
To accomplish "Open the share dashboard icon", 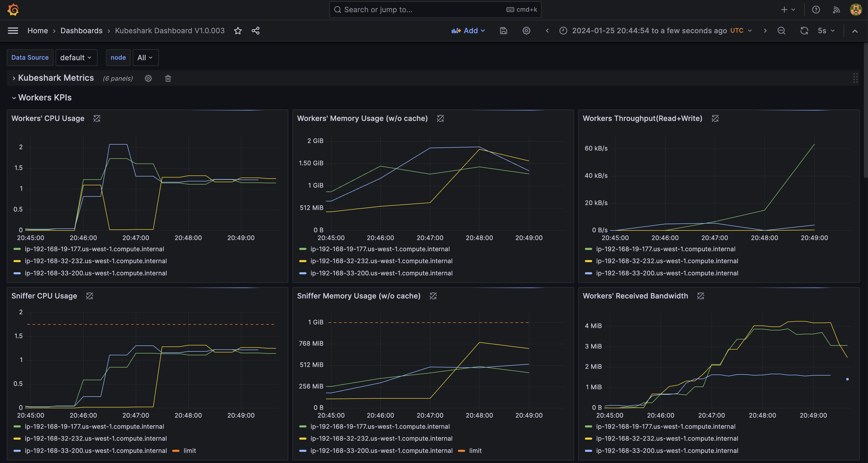I will pos(255,31).
